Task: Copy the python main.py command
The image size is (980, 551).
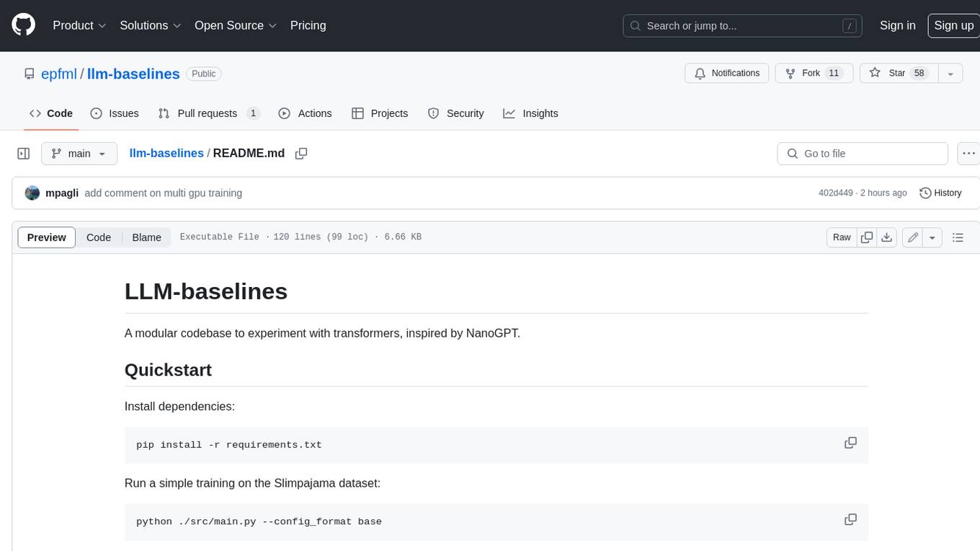Action: click(x=850, y=519)
